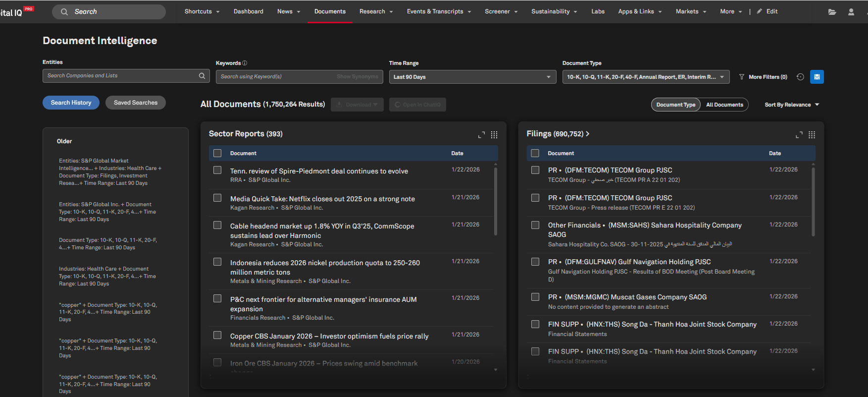Click the Sector Reports list scrollbar

click(x=496, y=201)
